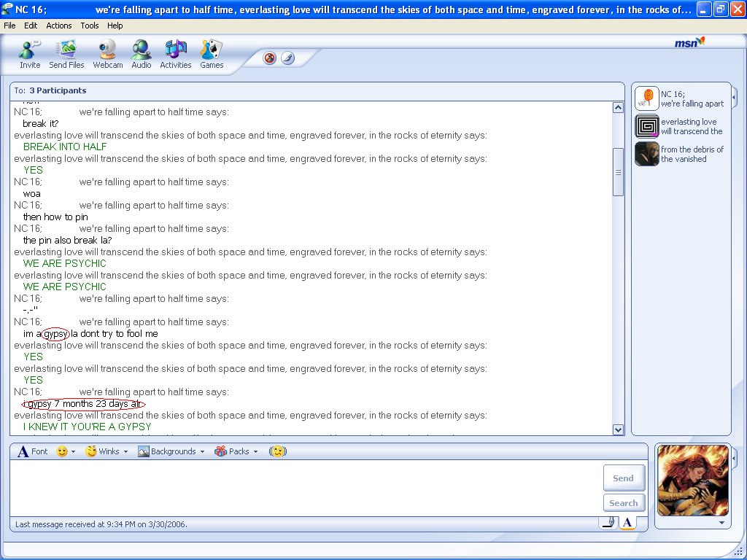Click the Search button
The height and width of the screenshot is (560, 747).
(x=624, y=503)
